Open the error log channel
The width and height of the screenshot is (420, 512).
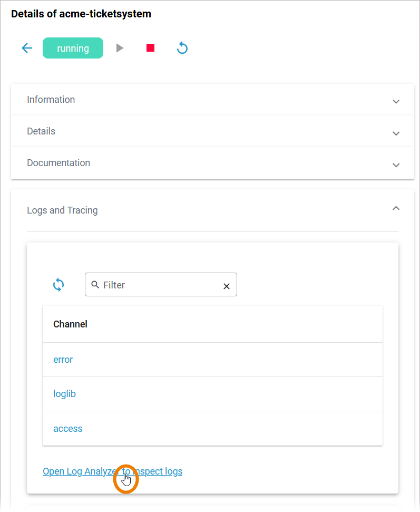coord(63,360)
